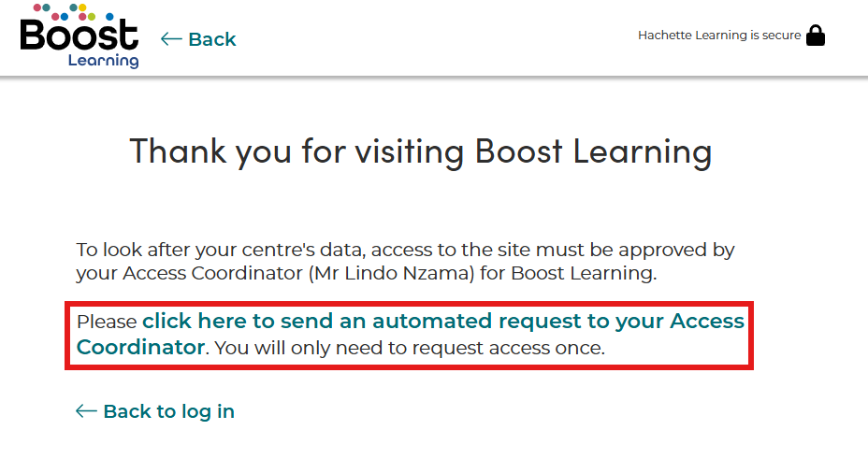Click the 'Thank you for visiting' heading

420,151
